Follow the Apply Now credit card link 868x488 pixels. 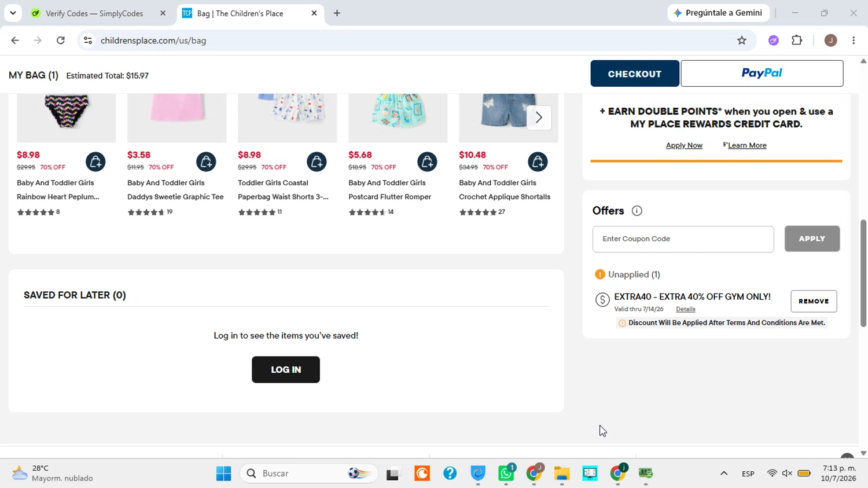[x=684, y=145]
